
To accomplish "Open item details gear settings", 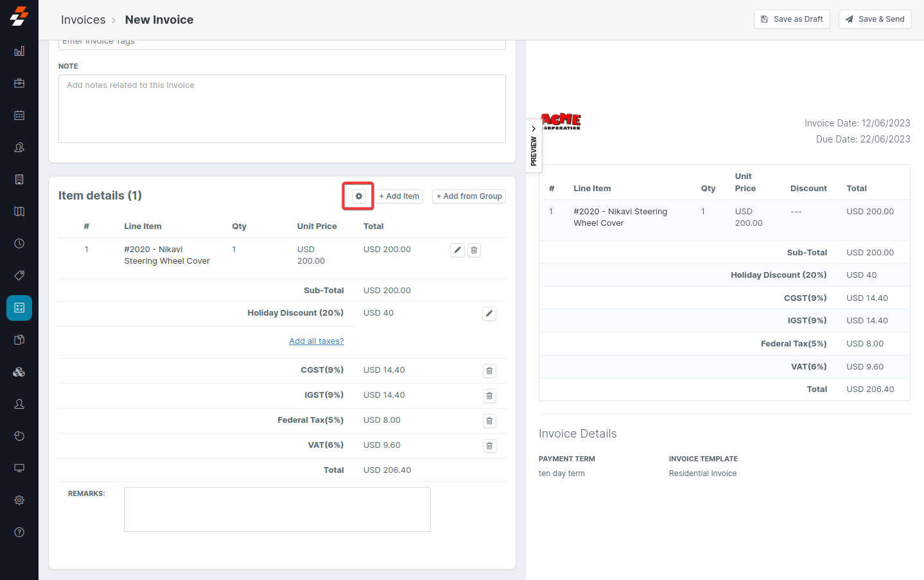I will tap(359, 196).
